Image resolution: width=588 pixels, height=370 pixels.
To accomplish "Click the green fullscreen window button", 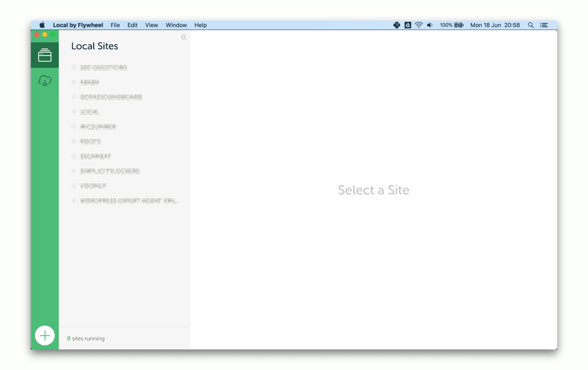I will 53,34.
